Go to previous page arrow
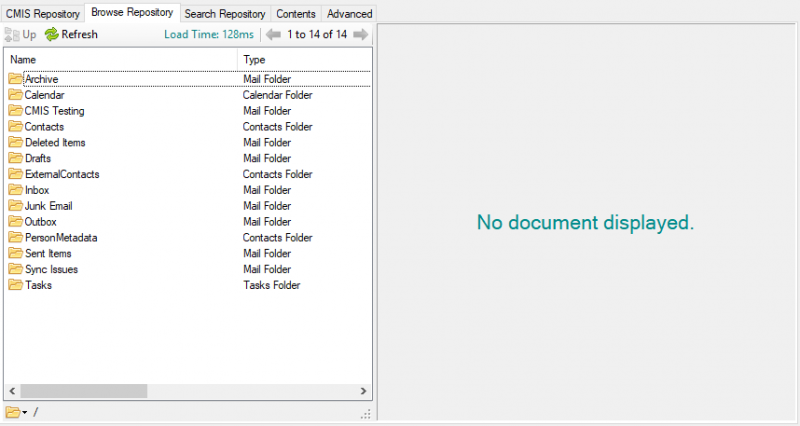Viewport: 800px width, 426px height. pos(273,35)
